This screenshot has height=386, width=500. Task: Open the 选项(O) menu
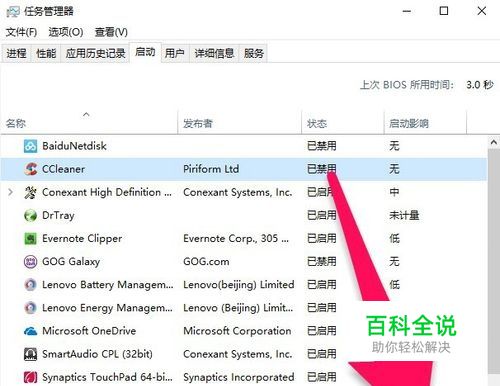[x=66, y=32]
